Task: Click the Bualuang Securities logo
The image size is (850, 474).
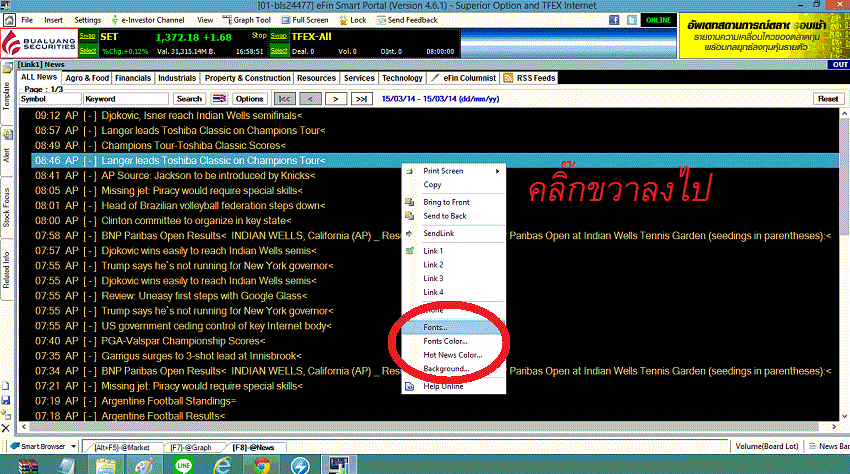Action: pyautogui.click(x=39, y=43)
